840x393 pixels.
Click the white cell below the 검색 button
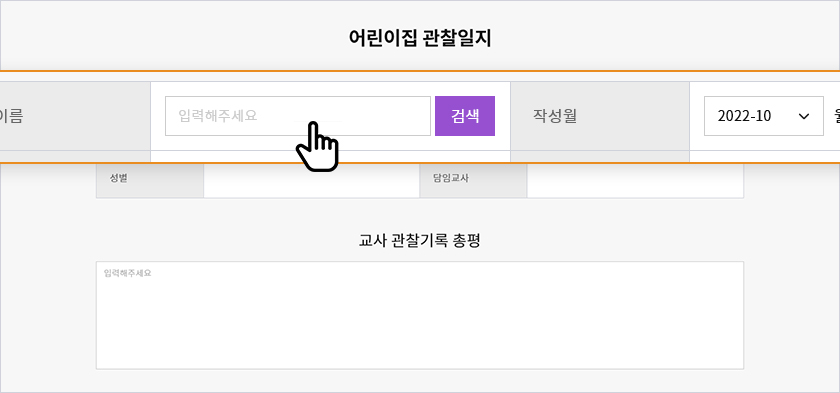pos(331,156)
